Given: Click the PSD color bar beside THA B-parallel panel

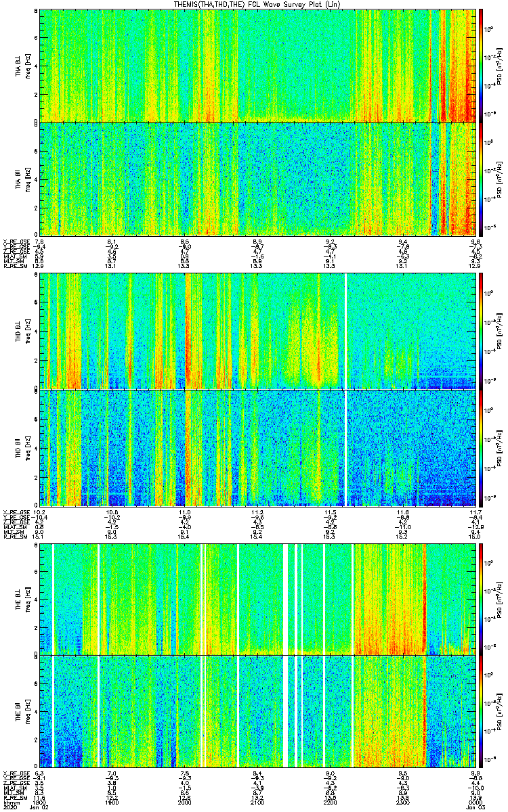Looking at the screenshot, I should tap(481, 178).
